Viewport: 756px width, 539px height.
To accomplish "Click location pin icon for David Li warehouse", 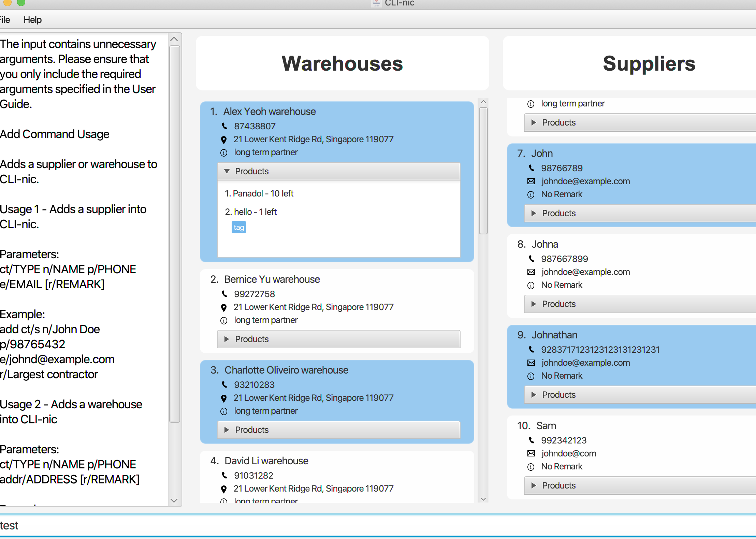I will pyautogui.click(x=224, y=489).
